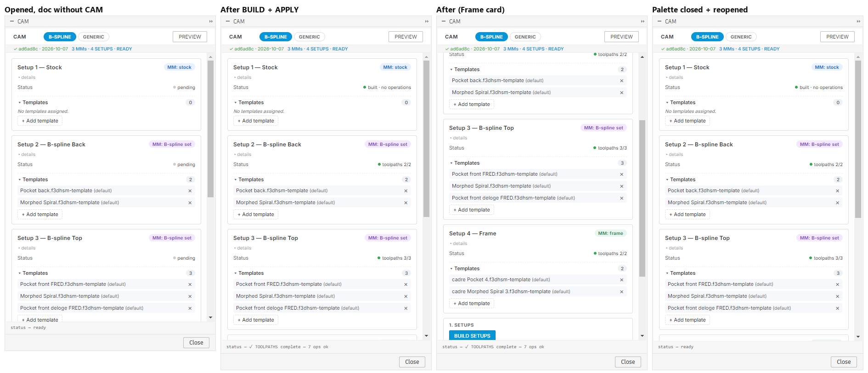Click Close in Palette closed + reopened panel
This screenshot has height=373, width=868.
(844, 362)
